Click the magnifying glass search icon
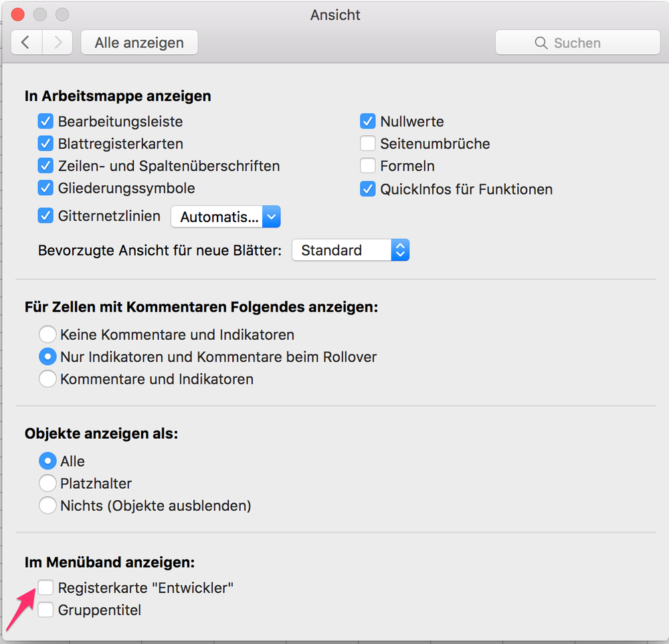Screen dimensions: 669x644 coord(541,43)
